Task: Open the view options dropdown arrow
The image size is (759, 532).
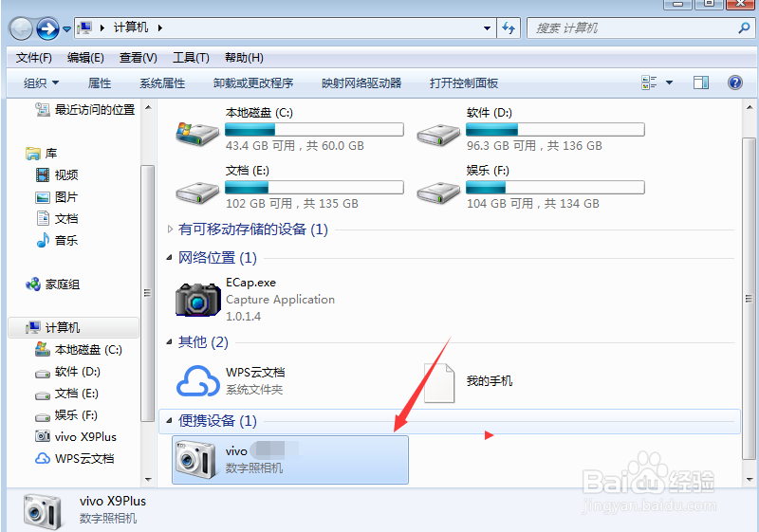Action: click(x=670, y=83)
